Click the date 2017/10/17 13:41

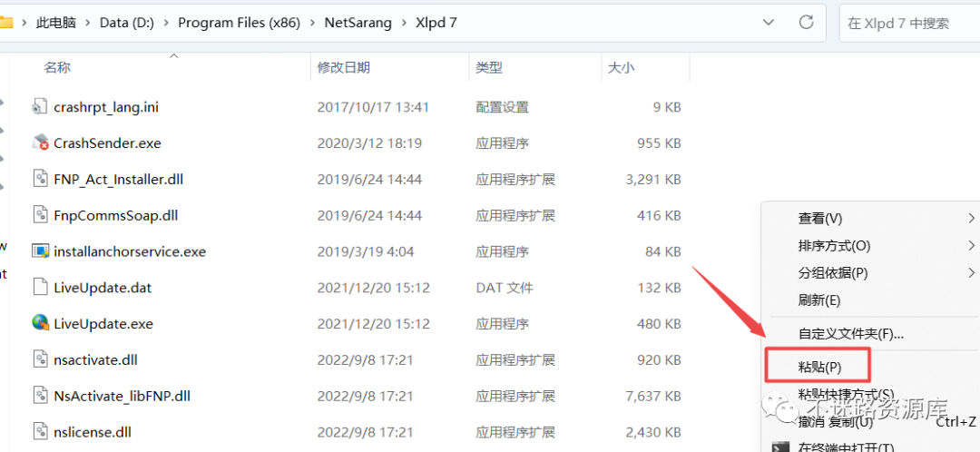[373, 107]
